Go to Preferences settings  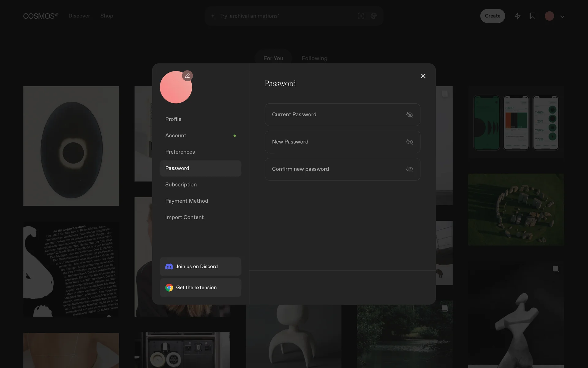[x=180, y=152]
